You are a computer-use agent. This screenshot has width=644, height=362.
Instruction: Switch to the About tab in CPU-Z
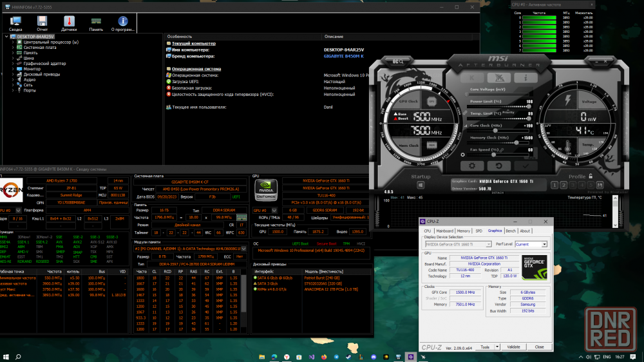pos(525,231)
